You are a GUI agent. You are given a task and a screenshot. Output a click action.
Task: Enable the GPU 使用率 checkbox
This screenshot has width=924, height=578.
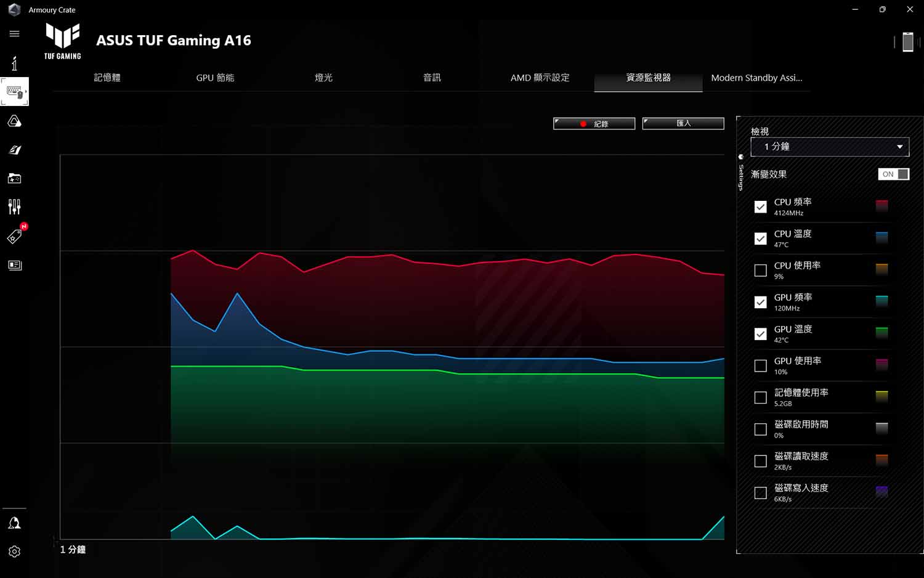coord(761,366)
